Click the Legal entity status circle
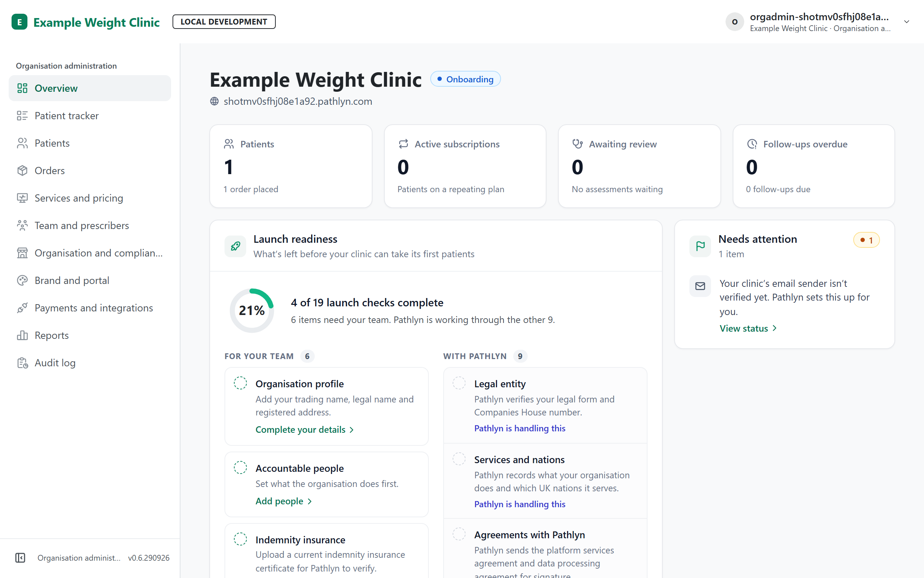Image resolution: width=924 pixels, height=578 pixels. tap(459, 383)
